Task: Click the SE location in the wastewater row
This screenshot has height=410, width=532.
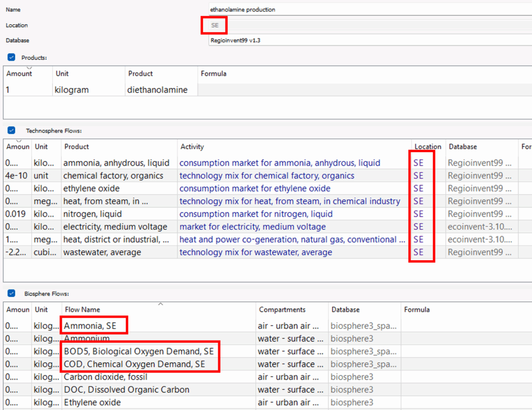Action: pos(418,252)
